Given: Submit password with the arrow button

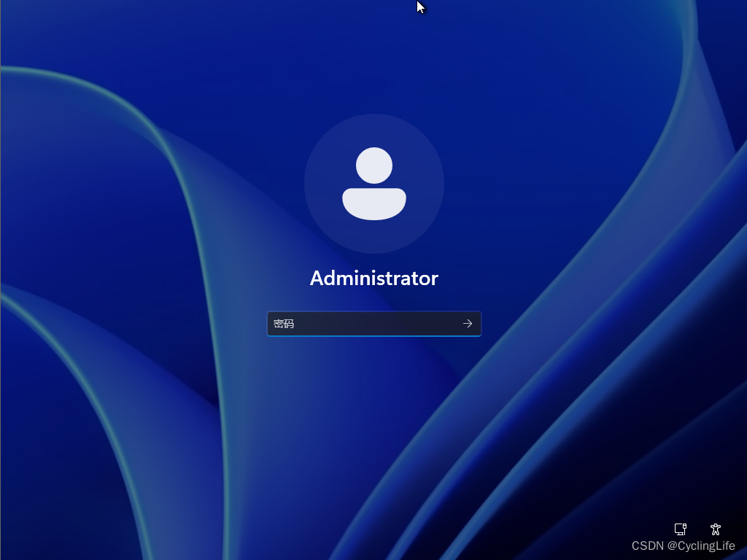Looking at the screenshot, I should point(468,324).
